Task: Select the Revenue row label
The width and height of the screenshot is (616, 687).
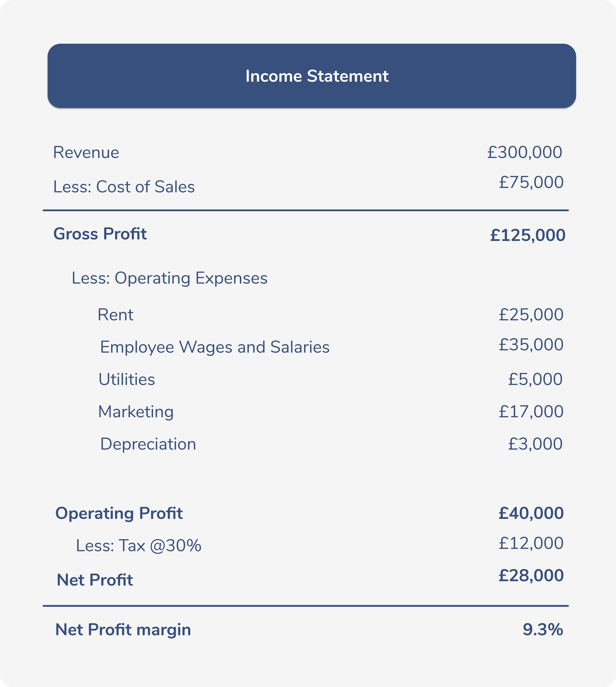Action: 86,152
